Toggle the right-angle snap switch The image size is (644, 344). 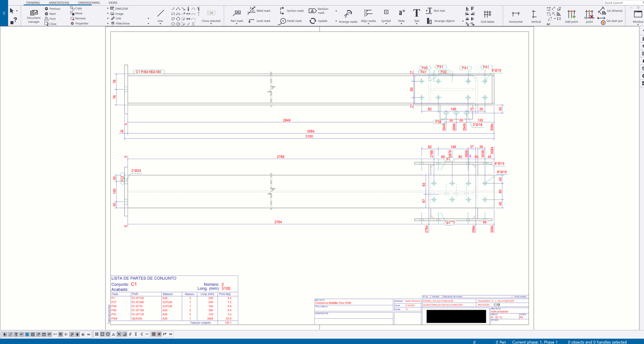(124, 334)
